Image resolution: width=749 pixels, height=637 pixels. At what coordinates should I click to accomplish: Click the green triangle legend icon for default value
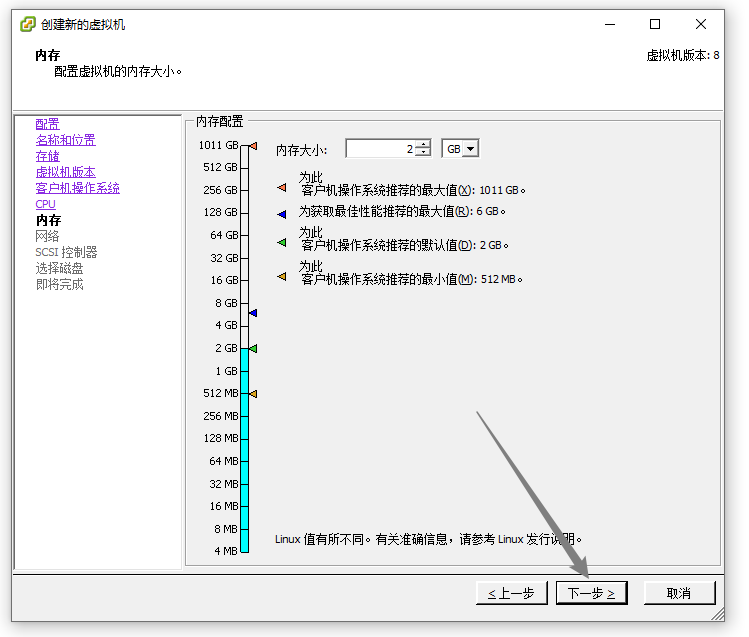282,243
